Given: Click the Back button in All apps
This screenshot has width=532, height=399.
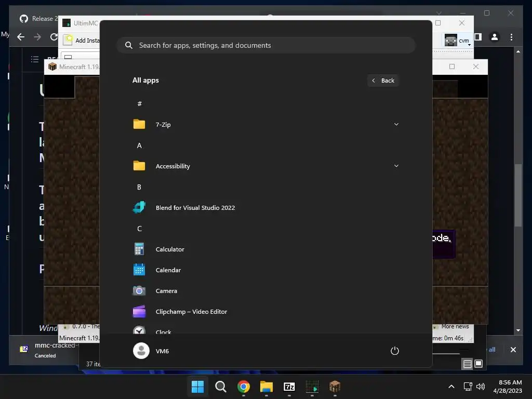Looking at the screenshot, I should [x=383, y=81].
